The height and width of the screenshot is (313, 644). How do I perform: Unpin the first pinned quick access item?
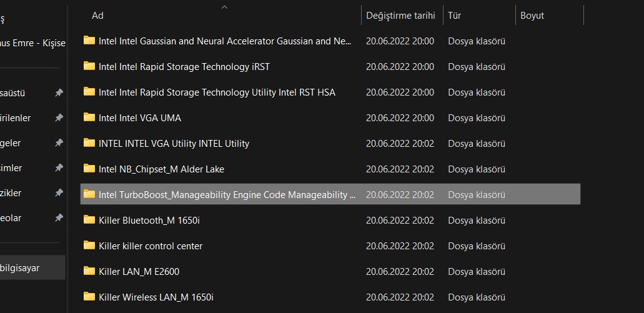59,93
